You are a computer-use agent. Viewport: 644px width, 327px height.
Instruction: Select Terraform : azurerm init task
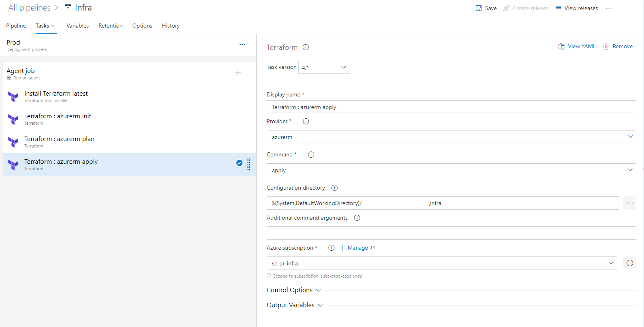(x=129, y=119)
